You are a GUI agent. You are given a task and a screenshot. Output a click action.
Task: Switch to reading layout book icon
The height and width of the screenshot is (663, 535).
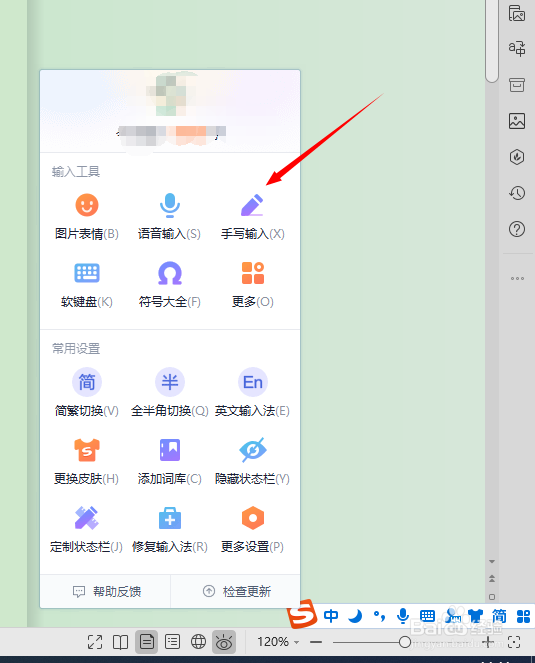click(121, 642)
